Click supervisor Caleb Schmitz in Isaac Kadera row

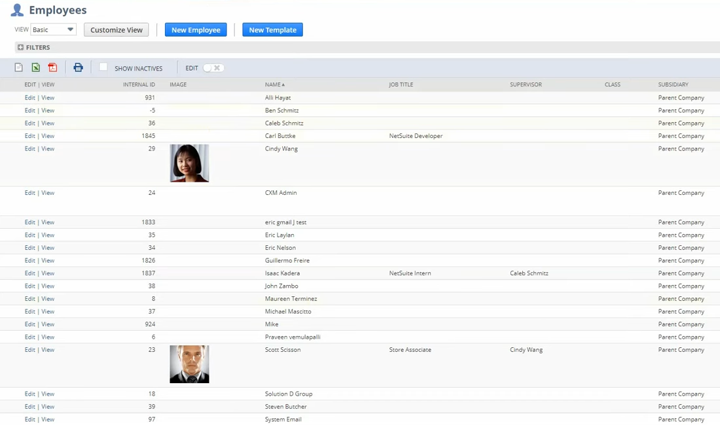(529, 273)
